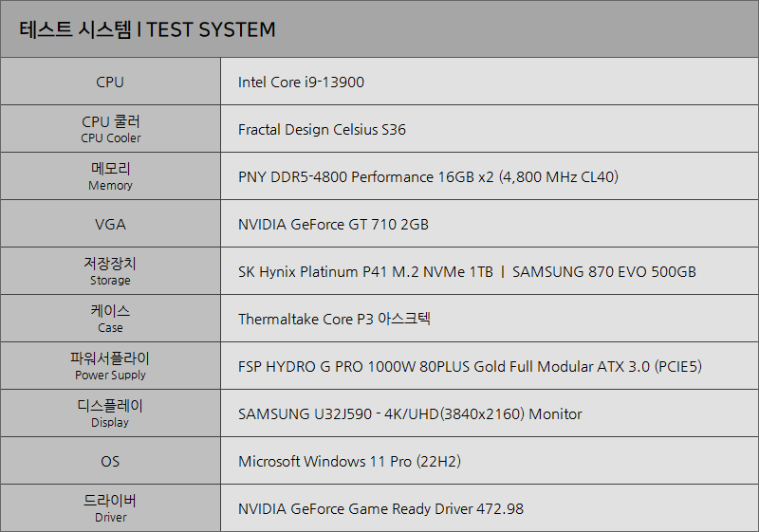Screen dimensions: 759x532
Task: Select the VGA row label
Action: click(110, 224)
